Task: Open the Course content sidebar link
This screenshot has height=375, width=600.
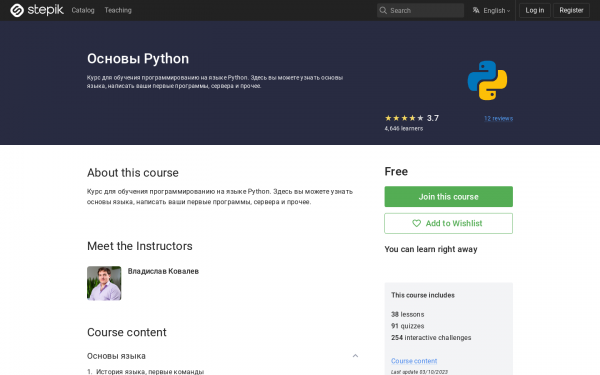Action: click(414, 361)
